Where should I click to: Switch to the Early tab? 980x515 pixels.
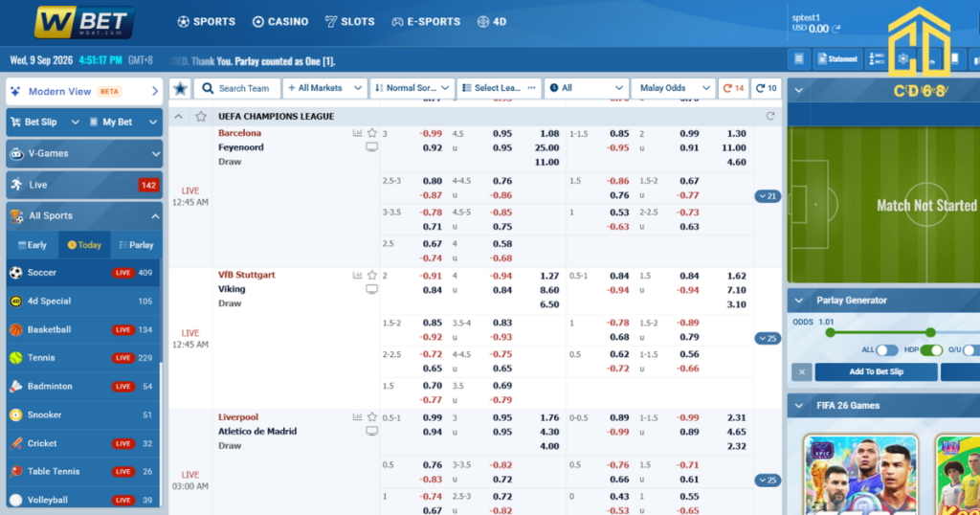[33, 245]
